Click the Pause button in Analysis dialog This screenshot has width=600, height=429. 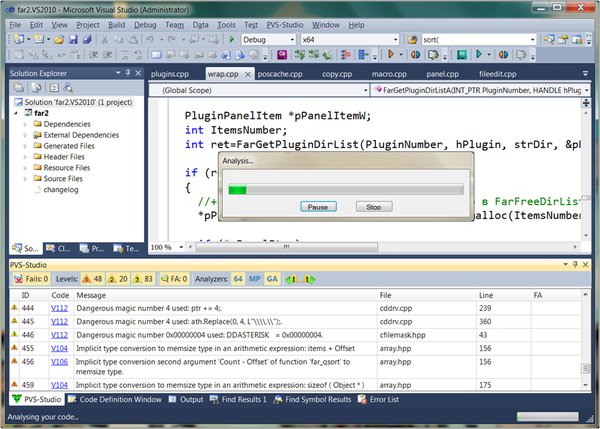pyautogui.click(x=318, y=207)
